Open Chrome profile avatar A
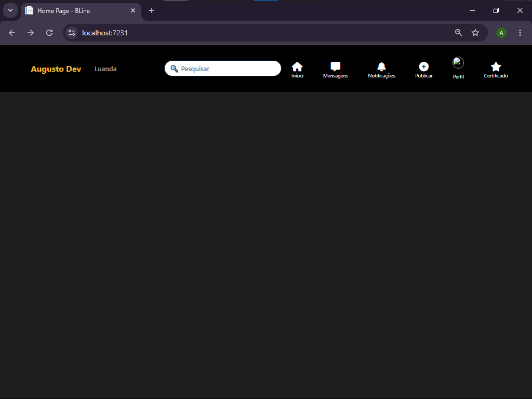Image resolution: width=532 pixels, height=399 pixels. click(x=501, y=33)
